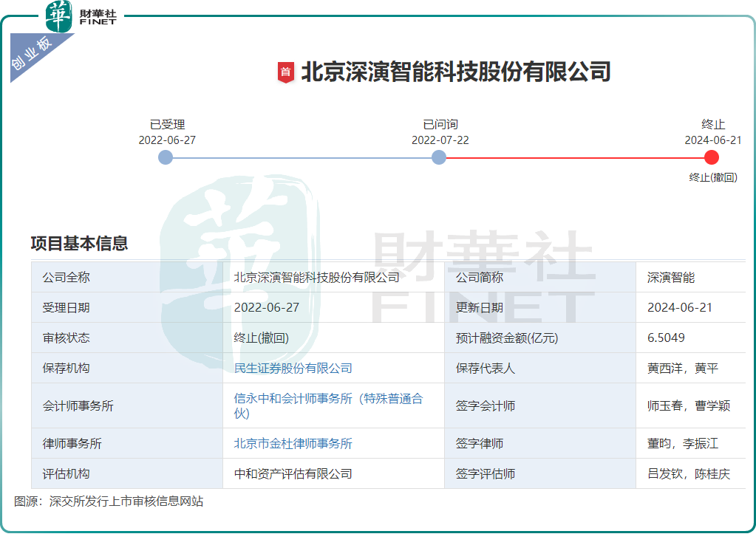756x548 pixels.
Task: Click the 签字会计师 table label
Action: pyautogui.click(x=486, y=405)
